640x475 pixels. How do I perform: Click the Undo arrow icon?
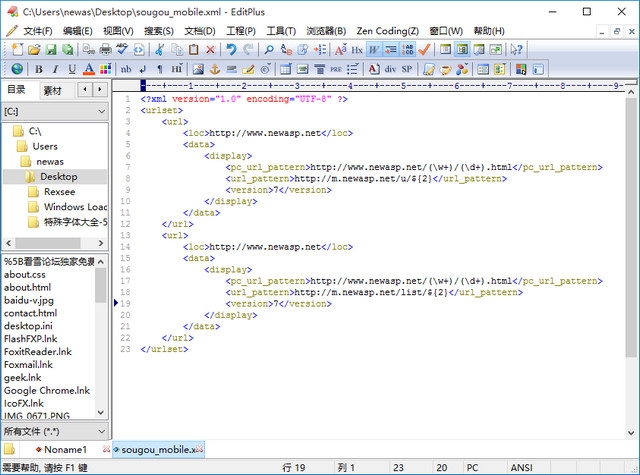(x=232, y=49)
